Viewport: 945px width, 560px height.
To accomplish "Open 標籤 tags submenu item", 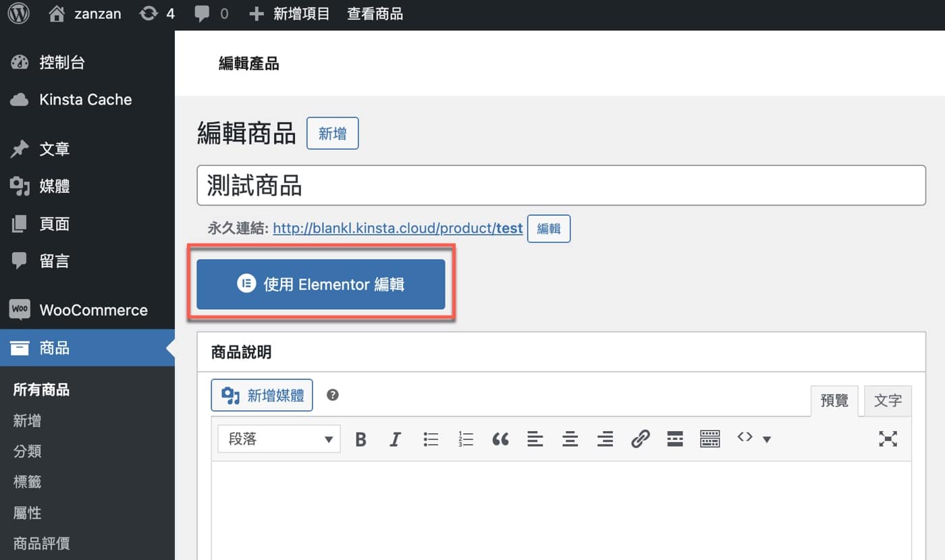I will (x=27, y=482).
